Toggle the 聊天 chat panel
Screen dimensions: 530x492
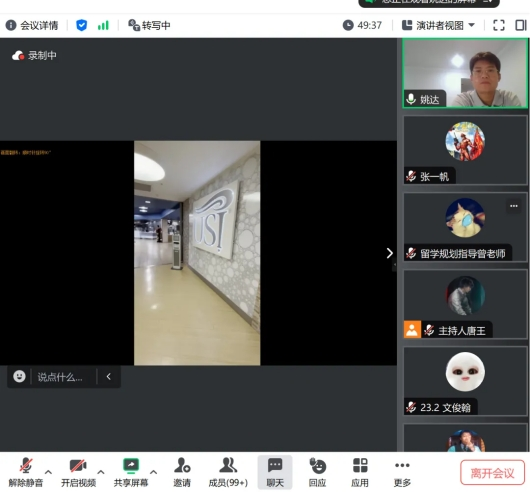click(275, 472)
